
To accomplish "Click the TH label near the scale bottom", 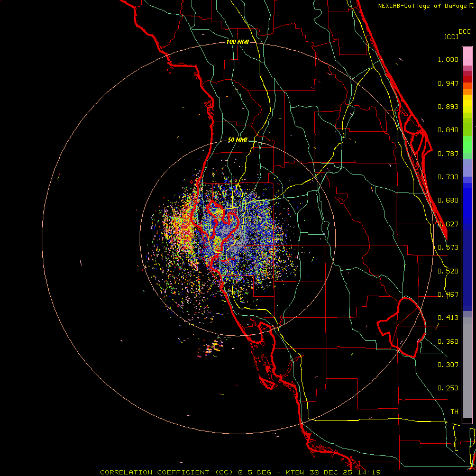I will tap(454, 412).
